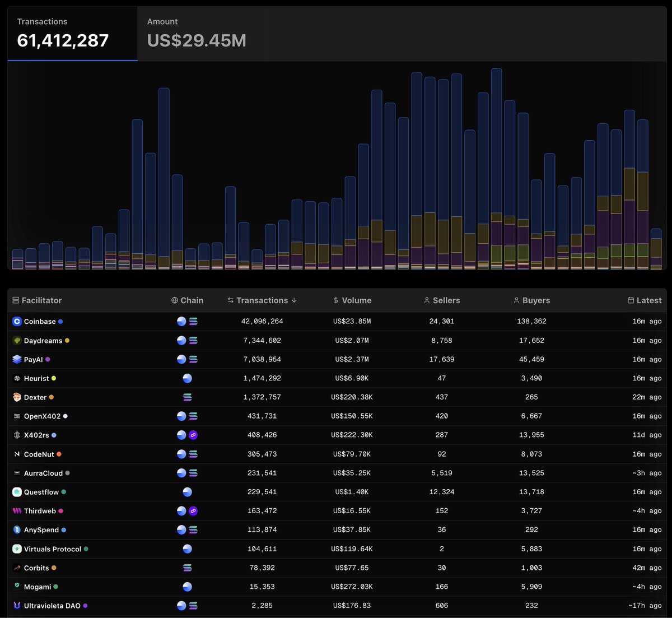The image size is (672, 618).
Task: Click the Mogami logo icon
Action: point(17,587)
